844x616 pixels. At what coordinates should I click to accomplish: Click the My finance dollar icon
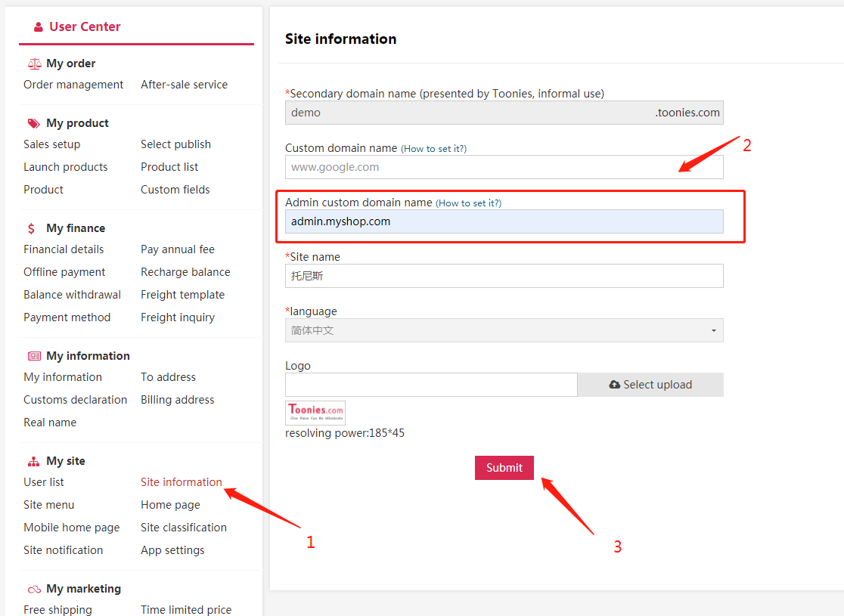click(x=32, y=228)
